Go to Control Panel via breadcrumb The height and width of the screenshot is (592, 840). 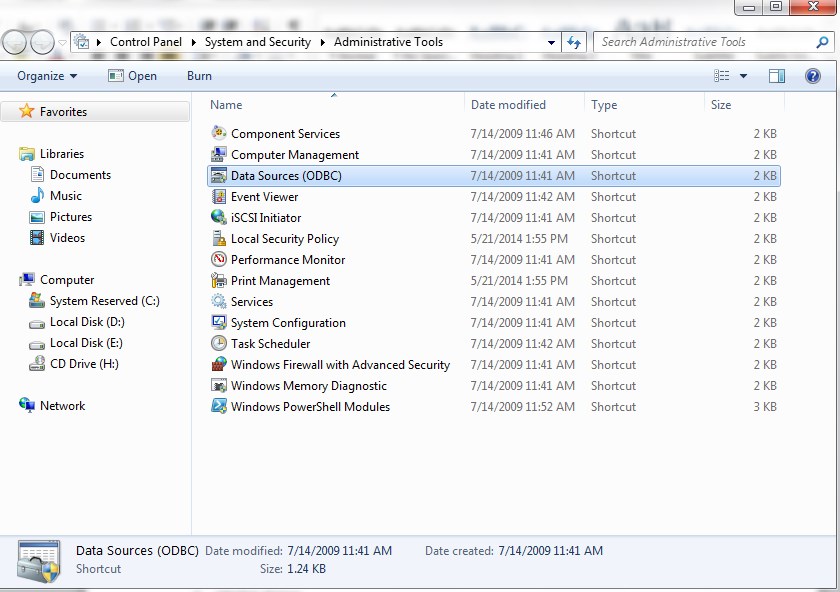[x=147, y=42]
